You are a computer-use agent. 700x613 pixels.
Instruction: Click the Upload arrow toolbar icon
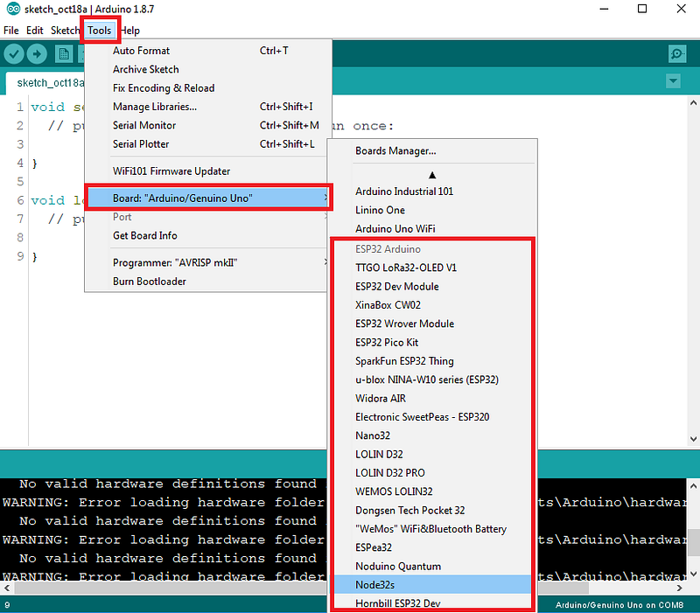pos(37,54)
